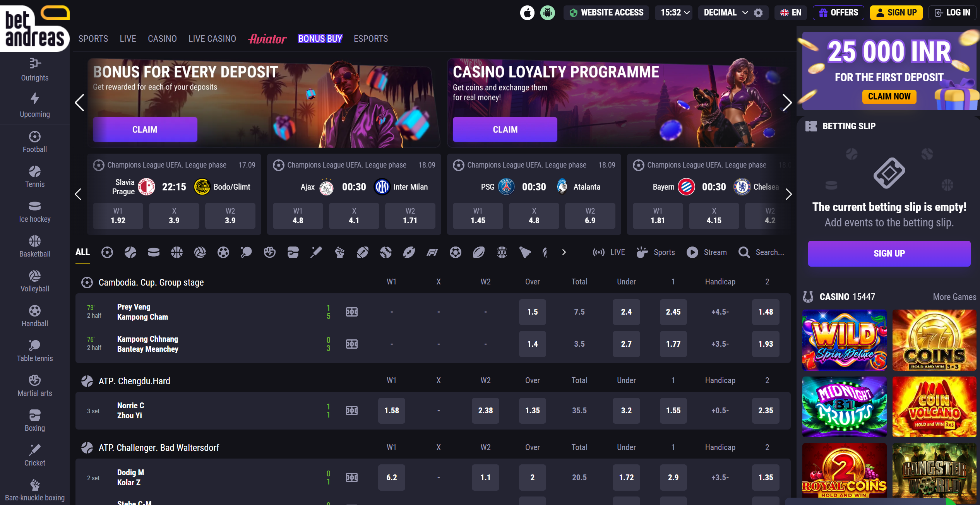Select Ice hockey in the sidebar

point(35,211)
